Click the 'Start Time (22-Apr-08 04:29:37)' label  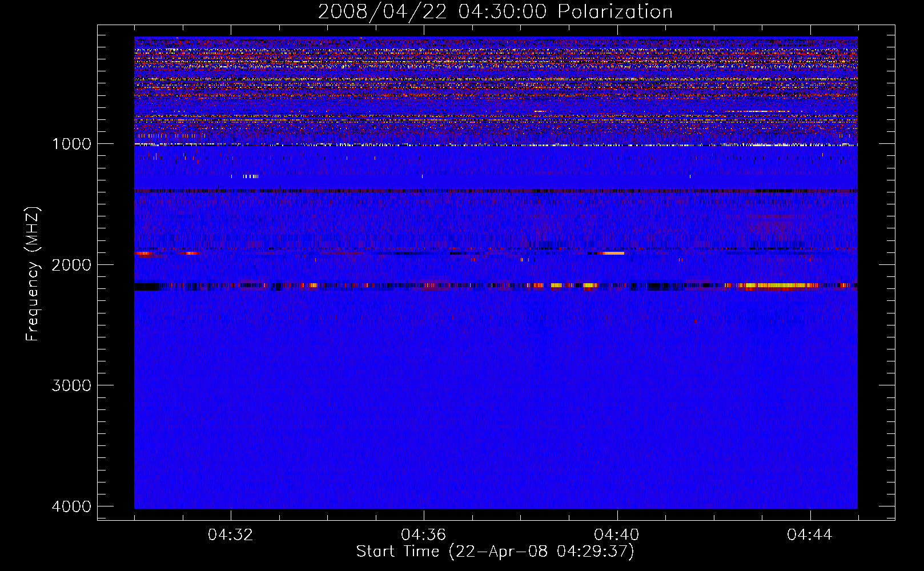tap(495, 552)
